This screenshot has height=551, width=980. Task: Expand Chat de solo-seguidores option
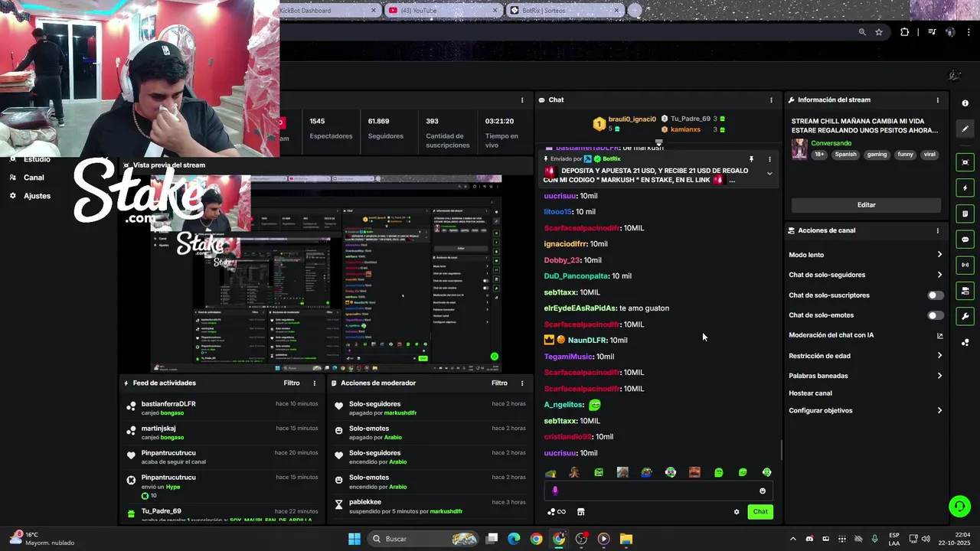pyautogui.click(x=866, y=275)
